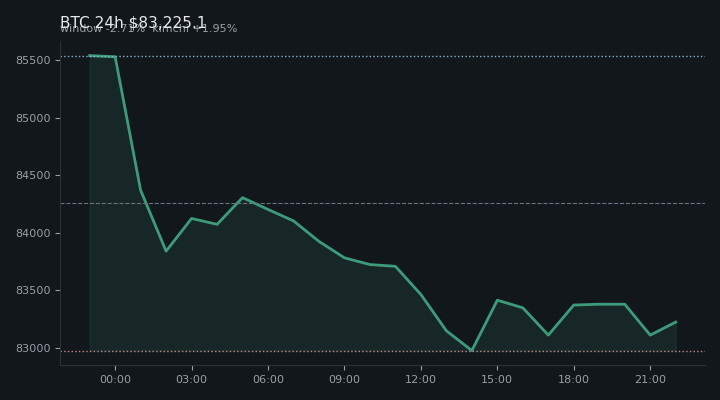This screenshot has height=400, width=720.
Task: Click the 85500 y-axis label
Action: 33,61
